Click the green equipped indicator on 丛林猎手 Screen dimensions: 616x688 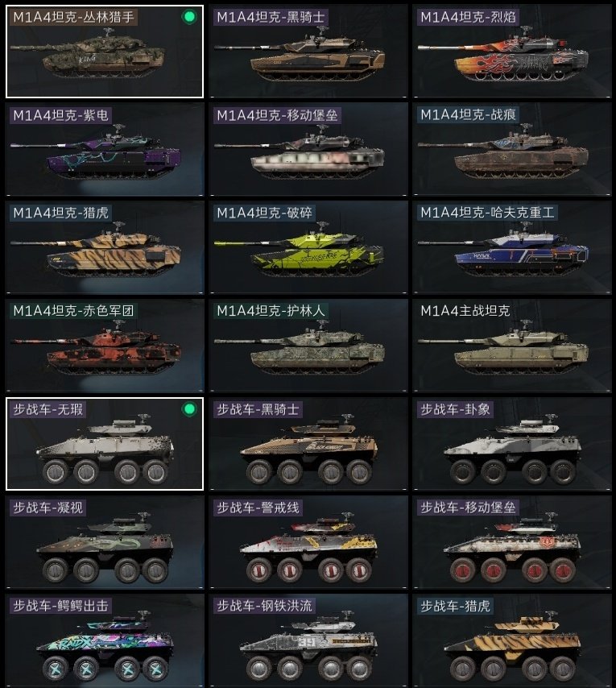[x=189, y=17]
